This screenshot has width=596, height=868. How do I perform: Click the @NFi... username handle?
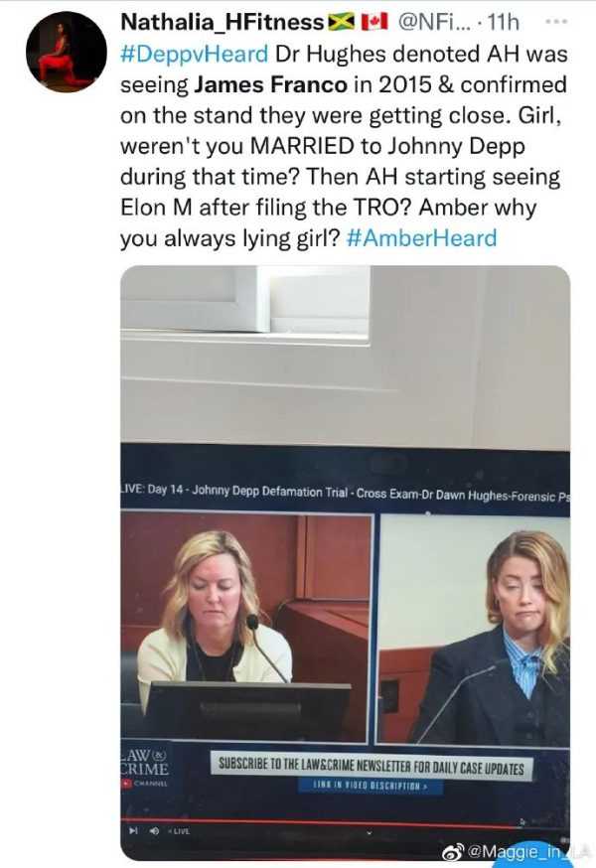coord(433,22)
